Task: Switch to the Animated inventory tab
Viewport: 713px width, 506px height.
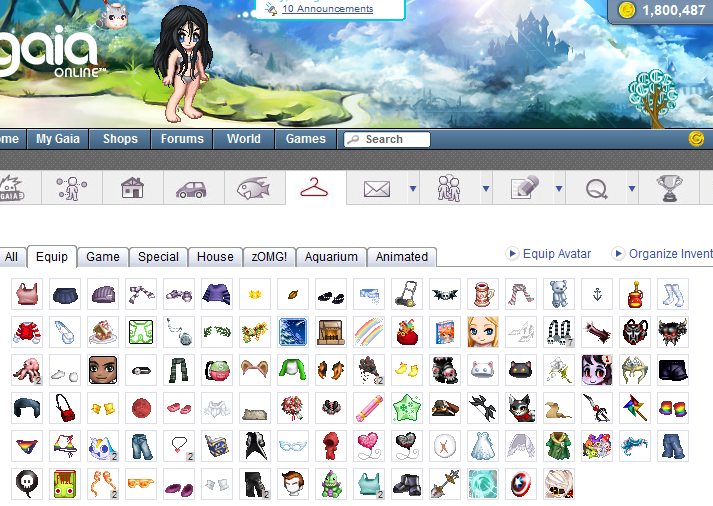Action: (x=402, y=257)
